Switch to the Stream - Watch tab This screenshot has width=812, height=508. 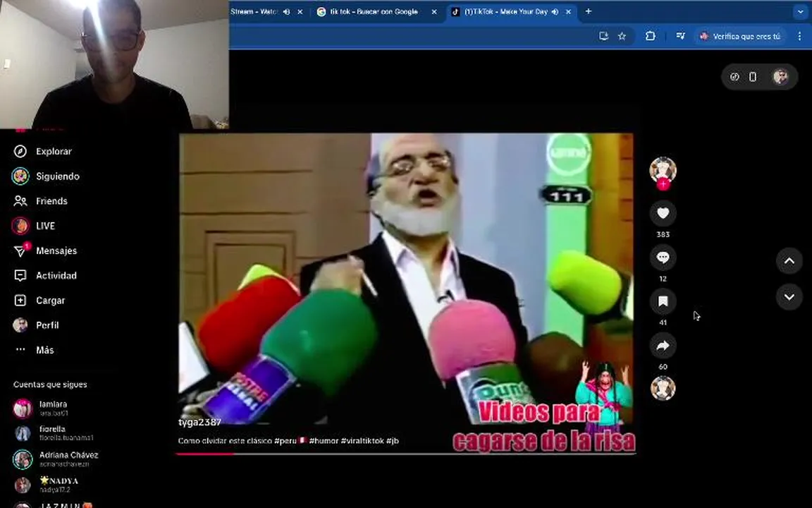pyautogui.click(x=254, y=11)
